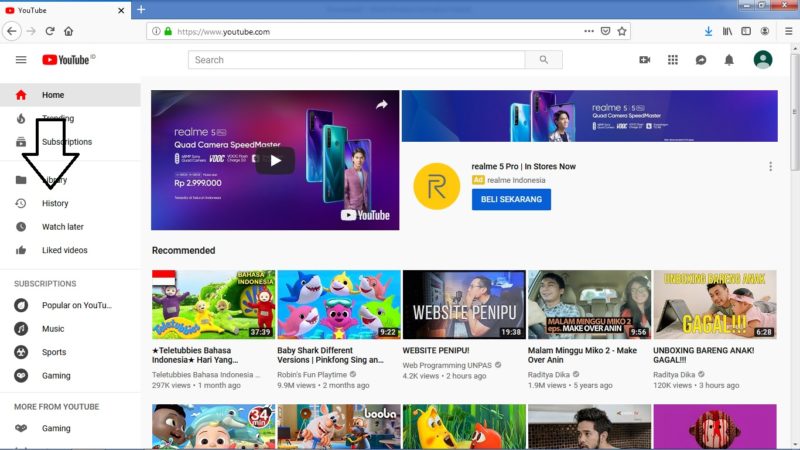The image size is (800, 450).
Task: Select Home in the sidebar
Action: coord(70,95)
